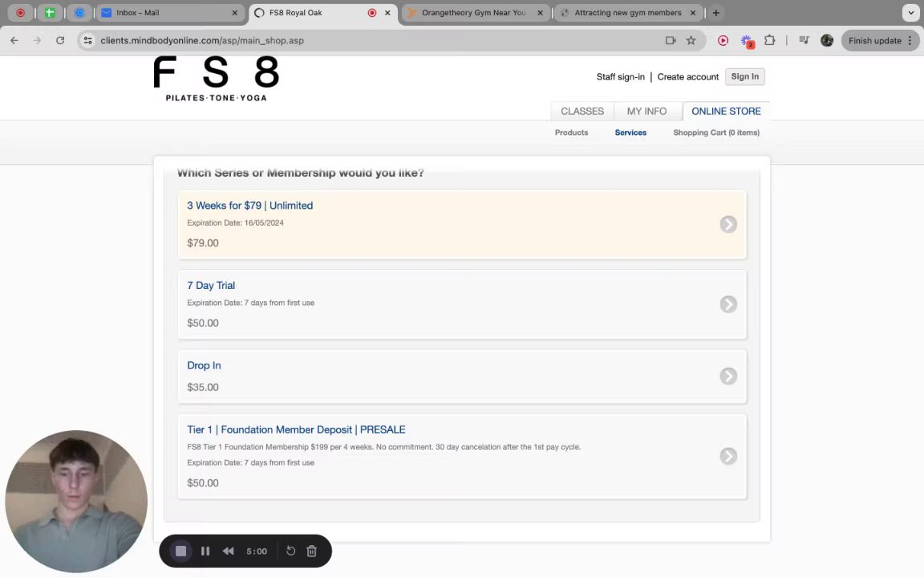The image size is (924, 578).
Task: Open the pinned red record tab
Action: 21,13
